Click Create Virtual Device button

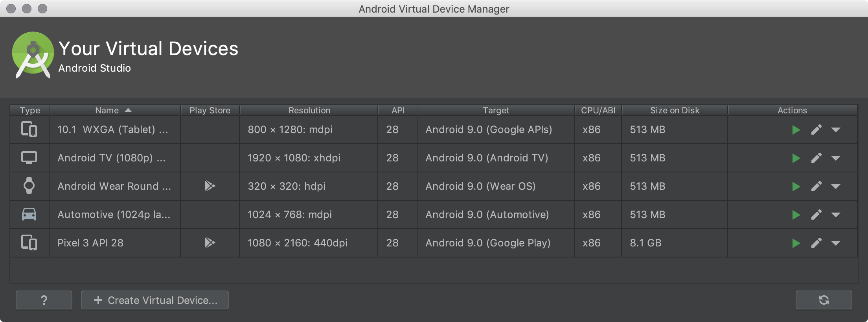155,300
